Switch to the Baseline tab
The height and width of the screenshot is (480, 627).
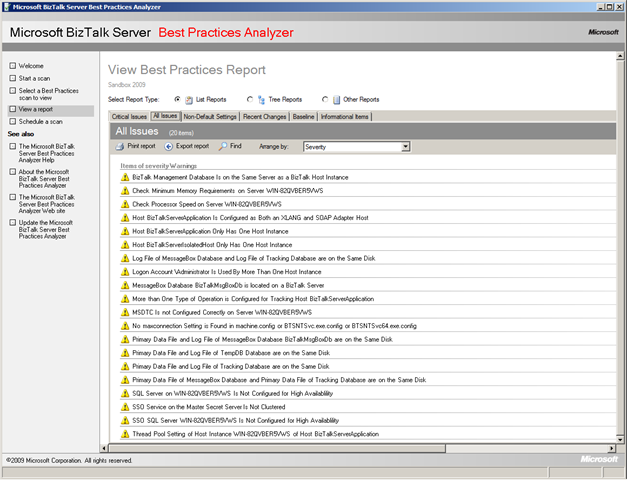tap(304, 117)
